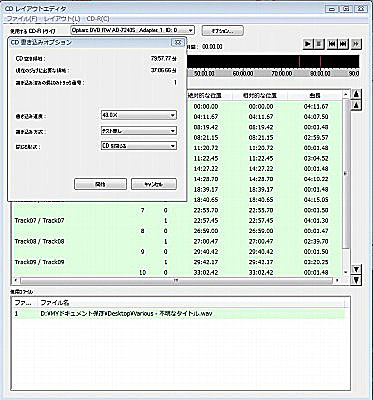The width and height of the screenshot is (373, 400).
Task: Click the track list vertical scrollbar thumb
Action: (346, 174)
